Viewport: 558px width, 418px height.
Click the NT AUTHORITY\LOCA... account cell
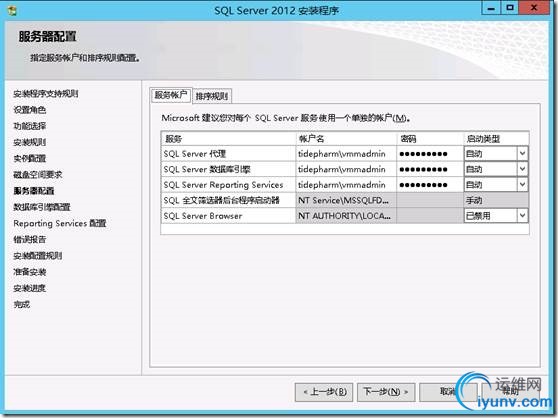pos(346,216)
